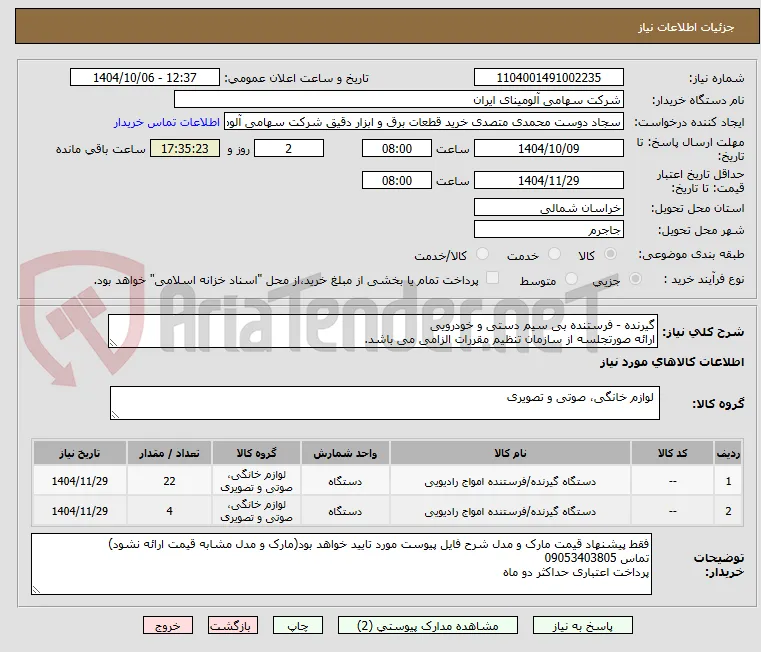The width and height of the screenshot is (761, 652).
Task: Click the public announcement date field 1404/10/06
Action: tap(145, 78)
